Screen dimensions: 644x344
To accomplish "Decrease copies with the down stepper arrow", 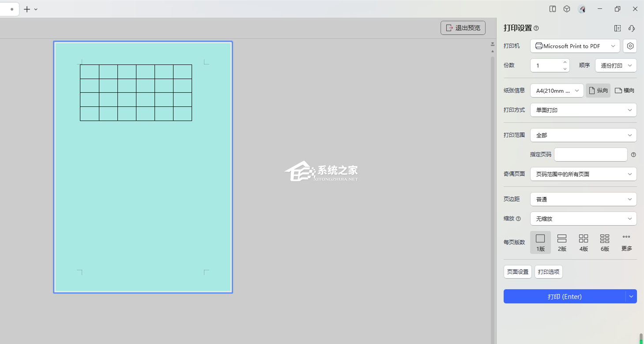I will [x=565, y=69].
